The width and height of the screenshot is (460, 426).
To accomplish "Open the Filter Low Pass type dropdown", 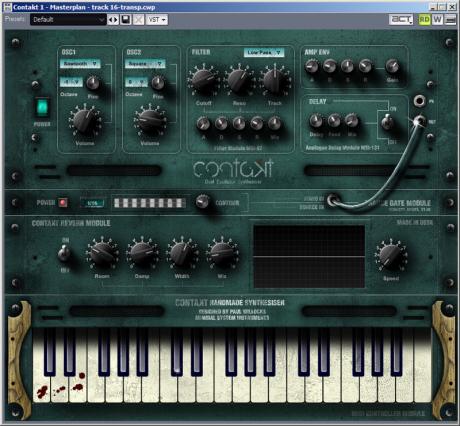I will pos(264,52).
